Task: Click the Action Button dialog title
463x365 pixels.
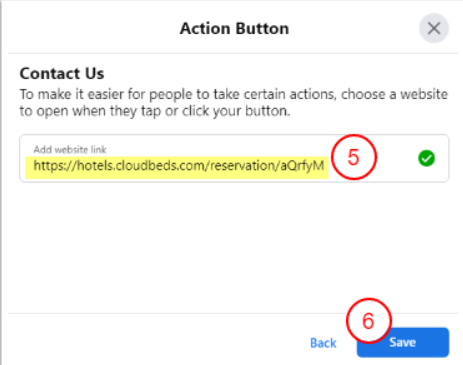Action: tap(234, 28)
